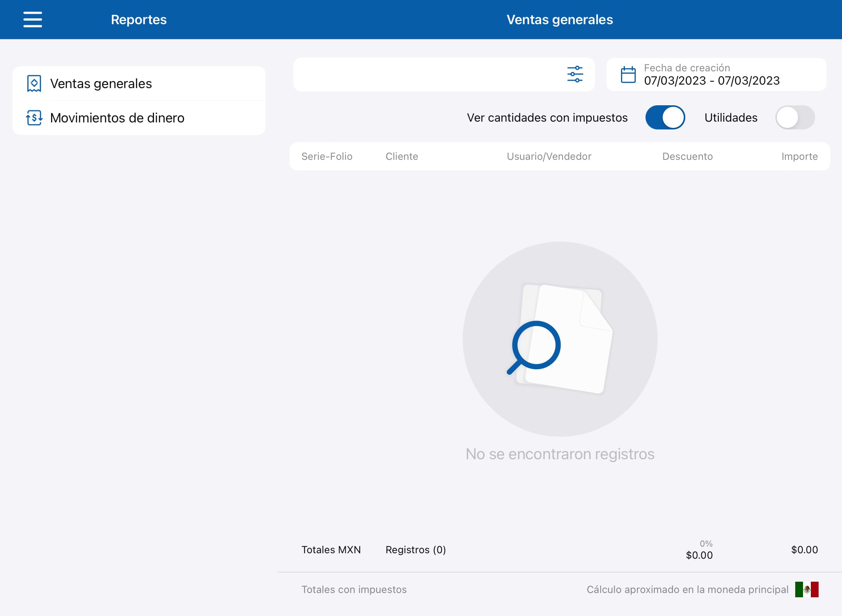
Task: Click the Ventas generales page title
Action: pyautogui.click(x=560, y=19)
